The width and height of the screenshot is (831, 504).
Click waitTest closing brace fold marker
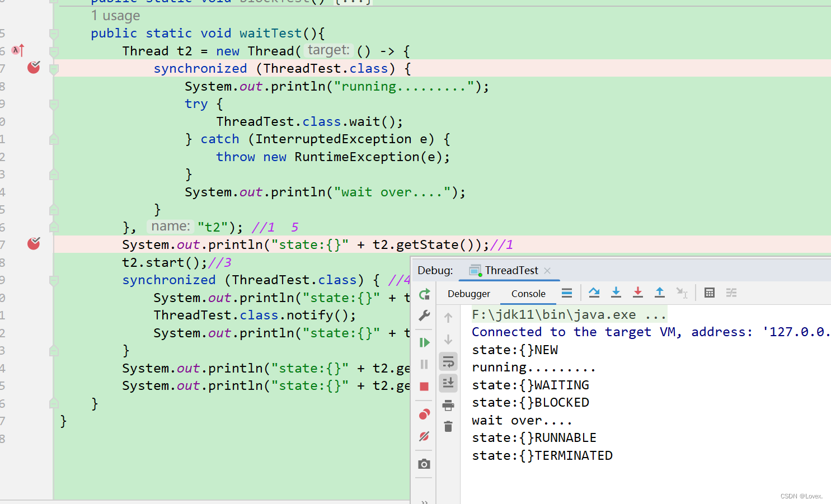[x=54, y=403]
